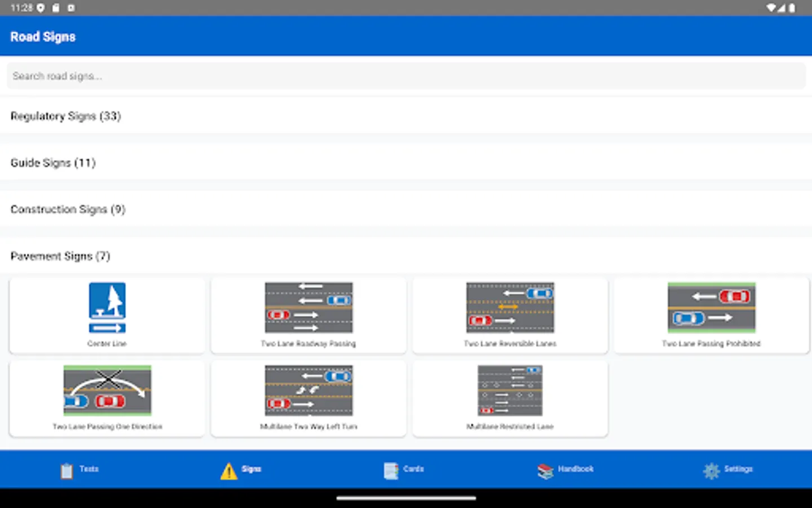
Task: Collapse the Pavement Signs category
Action: pyautogui.click(x=60, y=256)
